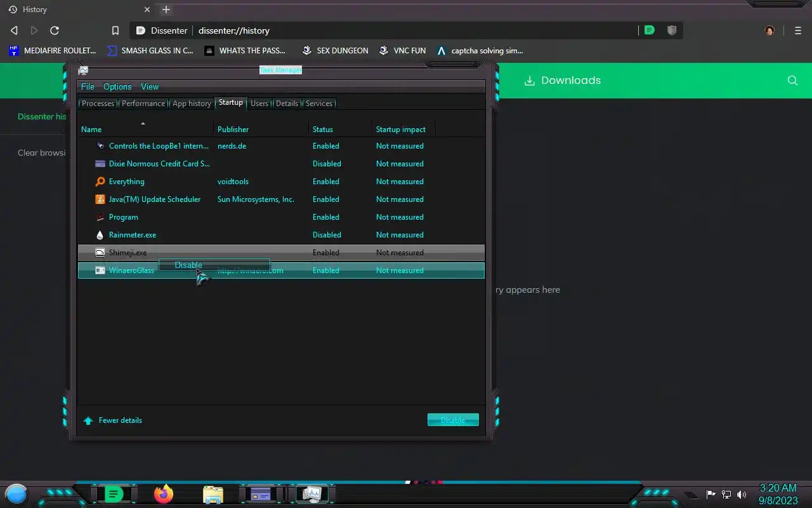The image size is (812, 508).
Task: Select Disable in the context menu
Action: (214, 265)
